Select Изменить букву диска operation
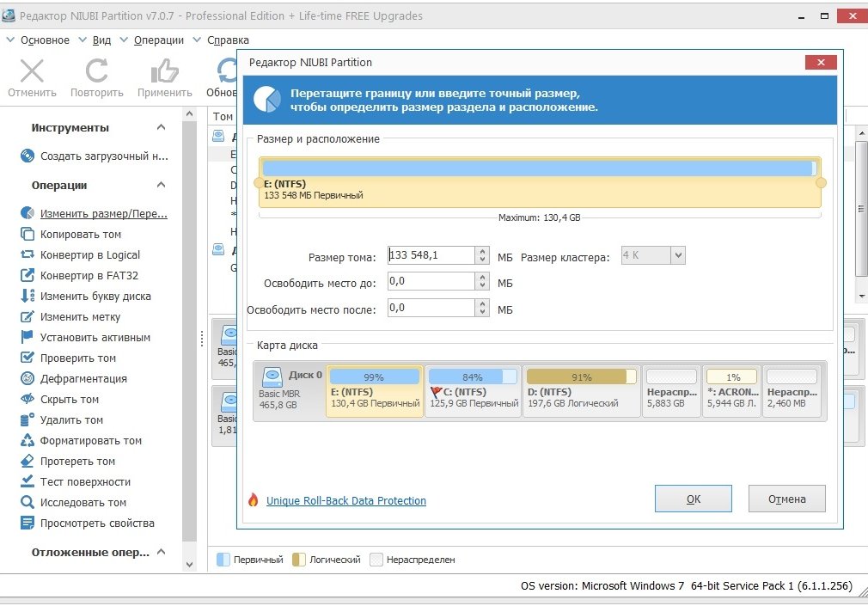The image size is (868, 606). 86,296
